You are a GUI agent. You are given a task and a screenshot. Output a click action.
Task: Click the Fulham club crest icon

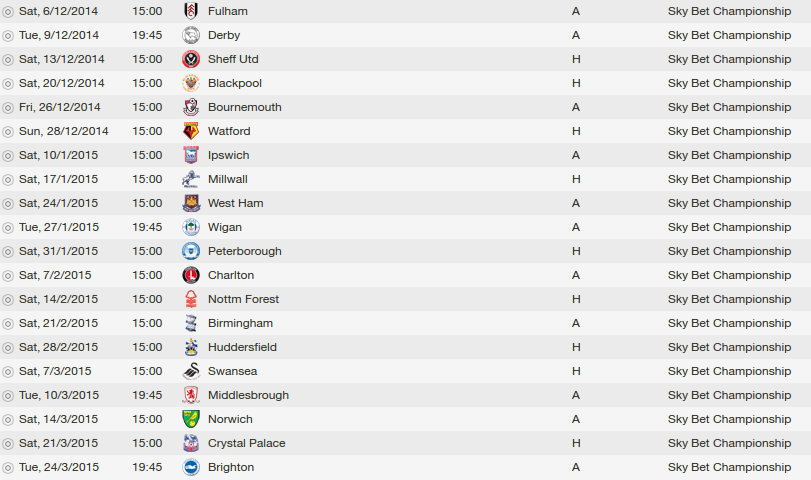[x=190, y=11]
